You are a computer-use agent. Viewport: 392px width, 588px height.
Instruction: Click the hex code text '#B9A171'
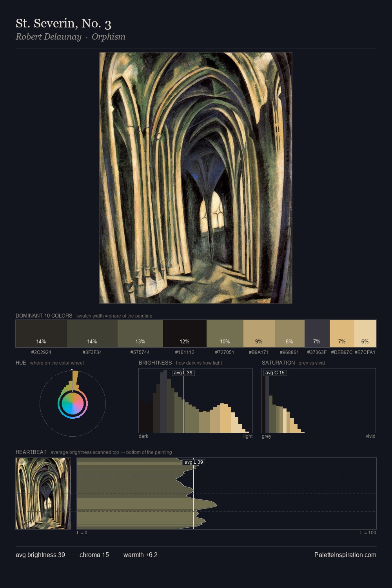[259, 352]
